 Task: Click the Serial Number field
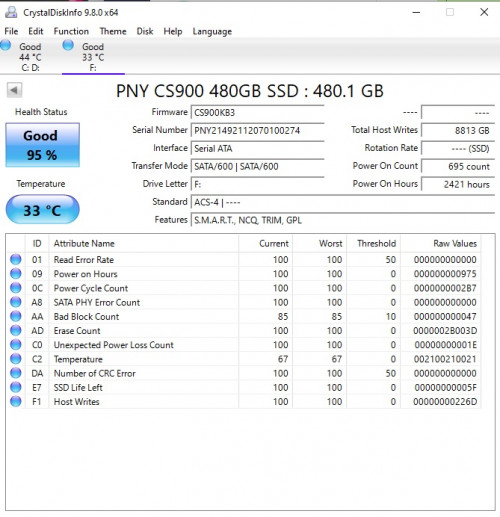click(257, 130)
